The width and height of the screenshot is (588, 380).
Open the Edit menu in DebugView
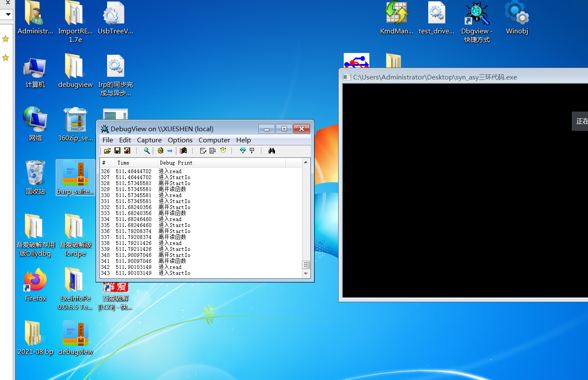click(125, 140)
